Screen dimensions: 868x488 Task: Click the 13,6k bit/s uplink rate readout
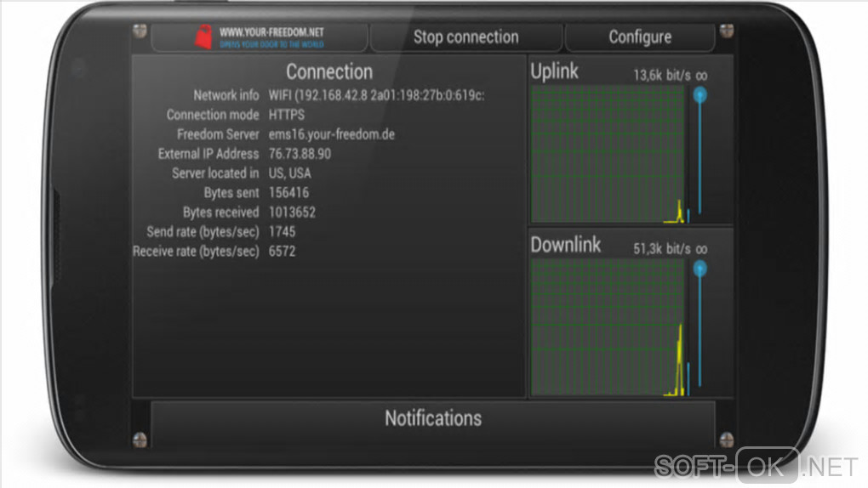(661, 76)
